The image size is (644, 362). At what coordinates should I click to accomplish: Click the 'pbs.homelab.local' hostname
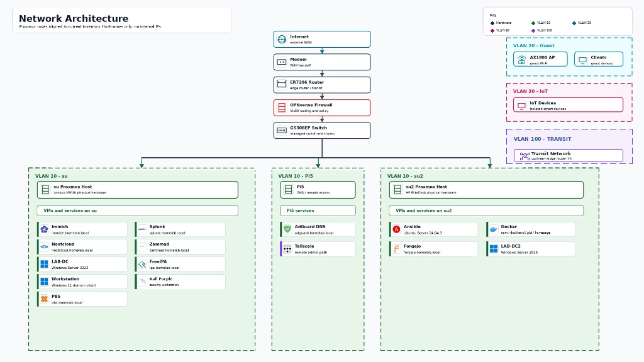coord(67,302)
